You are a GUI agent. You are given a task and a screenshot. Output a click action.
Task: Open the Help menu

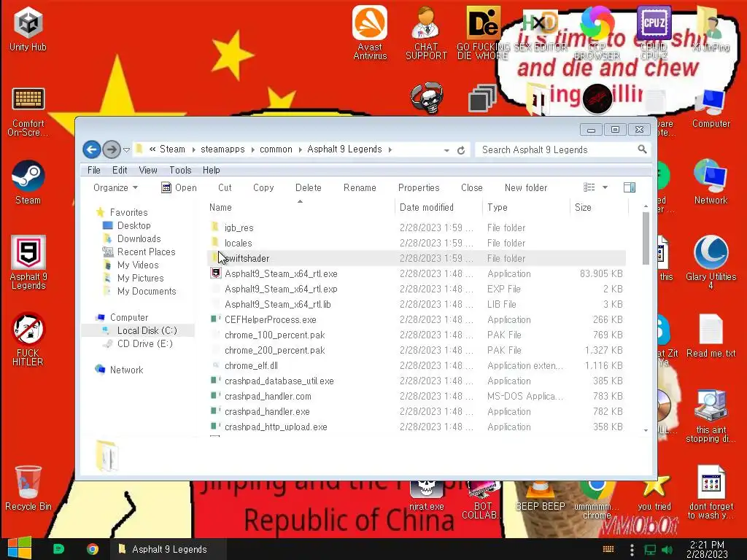pyautogui.click(x=211, y=170)
